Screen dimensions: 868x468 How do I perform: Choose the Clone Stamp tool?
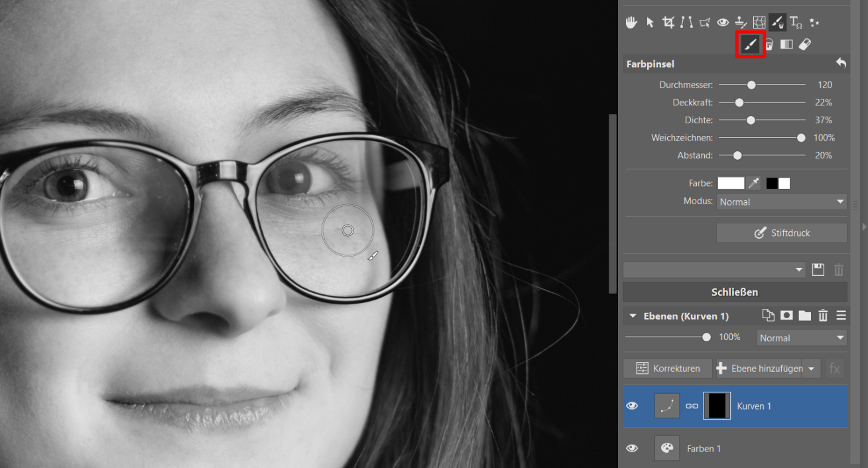tap(741, 23)
